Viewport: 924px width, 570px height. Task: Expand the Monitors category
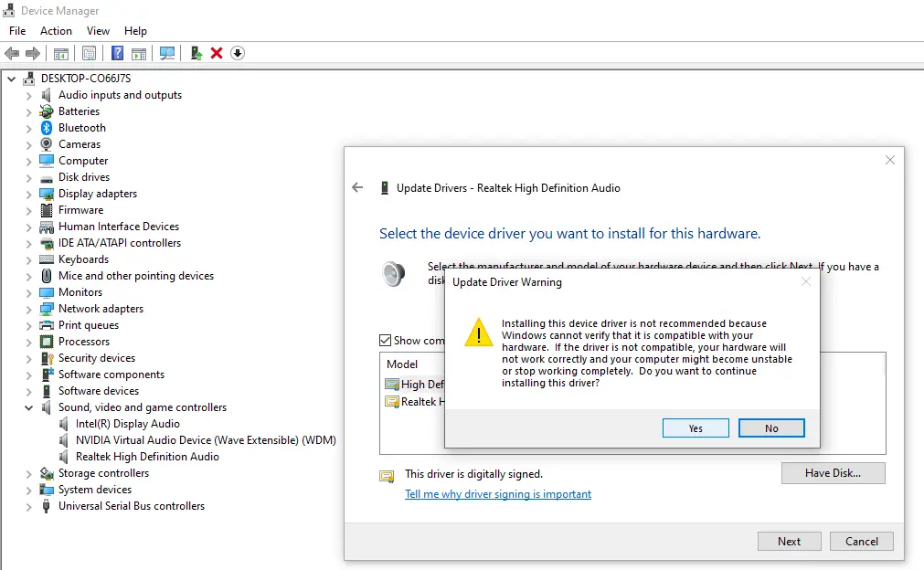pos(28,292)
